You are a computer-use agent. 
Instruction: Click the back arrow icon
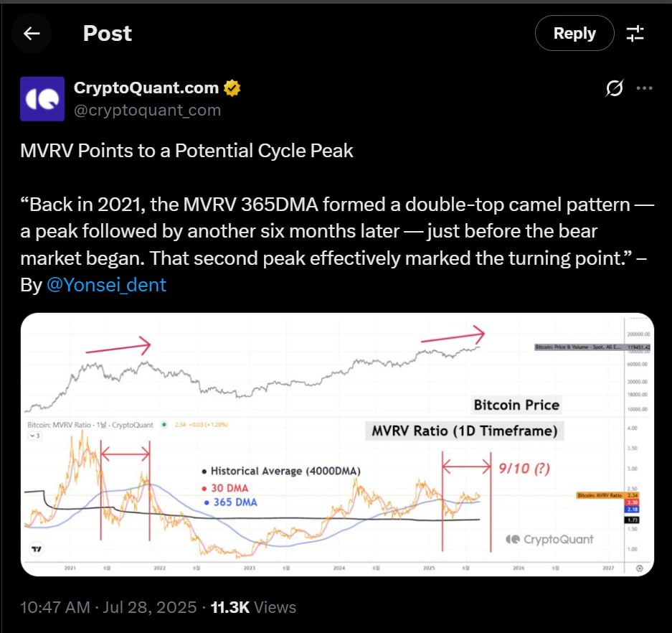point(32,34)
